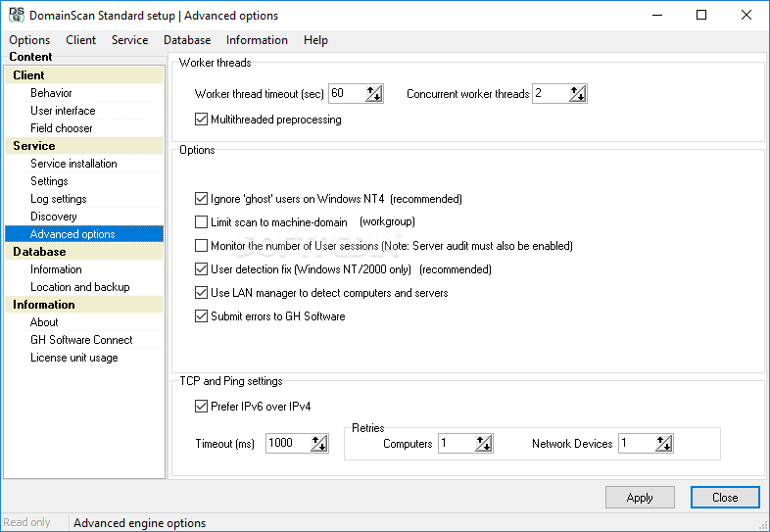The image size is (770, 532).
Task: Minimize the DomainScan setup window
Action: [x=657, y=16]
